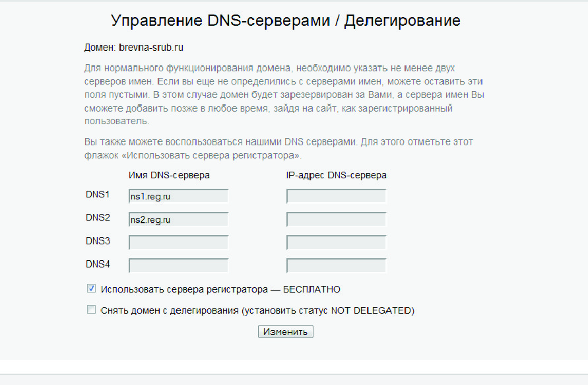This screenshot has height=385, width=588.
Task: Select the DNS4 IP address field
Action: point(336,265)
